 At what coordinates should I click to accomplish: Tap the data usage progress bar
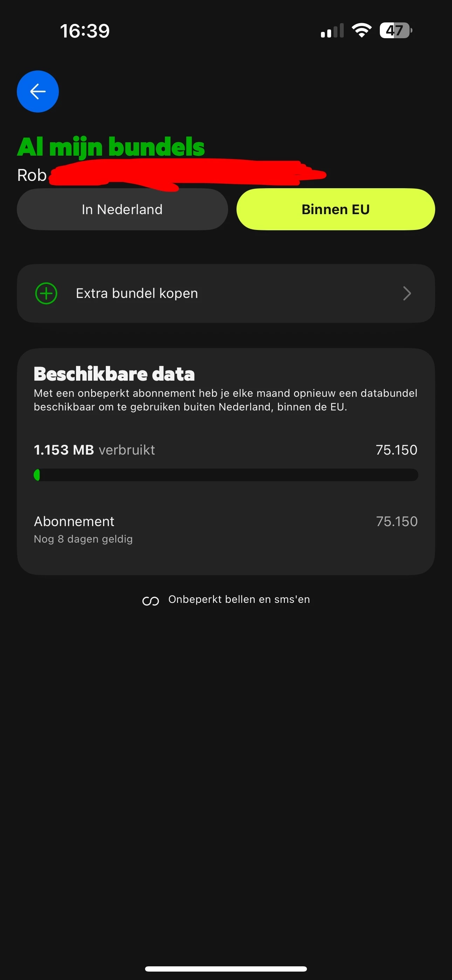point(226,475)
